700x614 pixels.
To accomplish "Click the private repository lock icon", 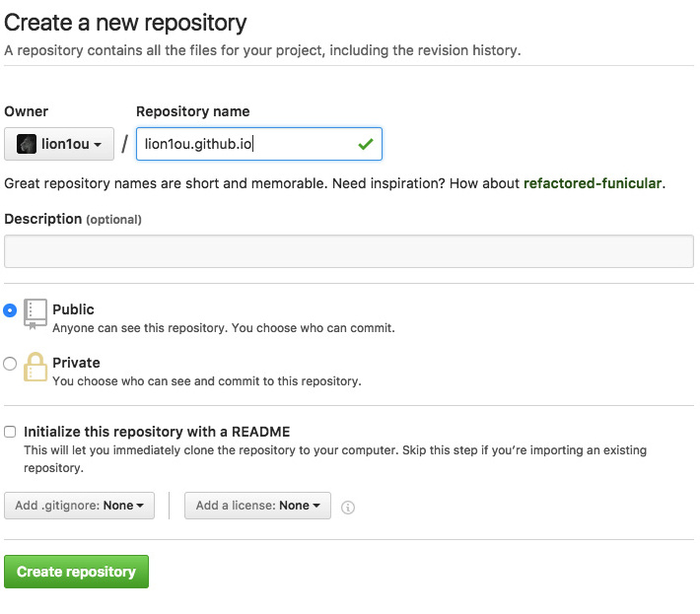I will [x=35, y=367].
